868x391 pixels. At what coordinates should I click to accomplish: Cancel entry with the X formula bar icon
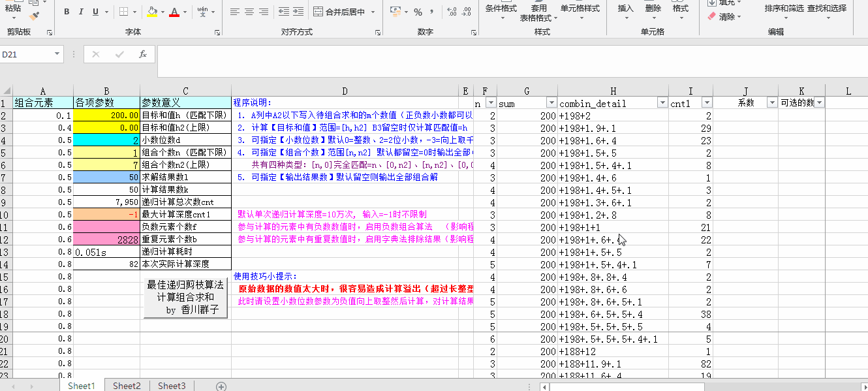coord(96,55)
